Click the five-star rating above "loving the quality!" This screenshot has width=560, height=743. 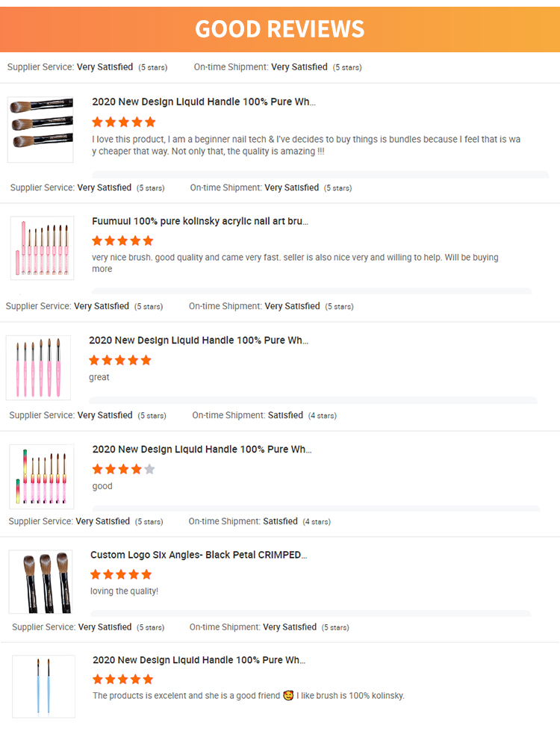(x=121, y=574)
